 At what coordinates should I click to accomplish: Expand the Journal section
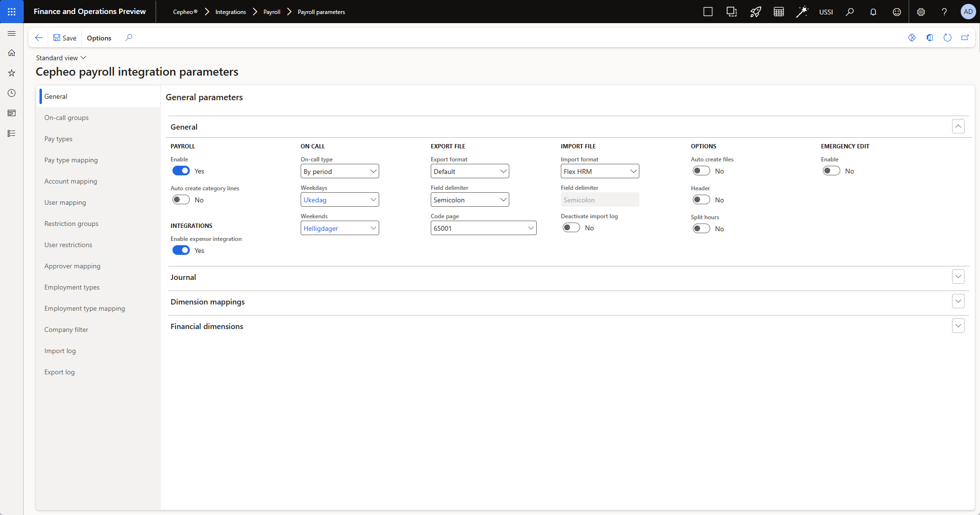958,277
